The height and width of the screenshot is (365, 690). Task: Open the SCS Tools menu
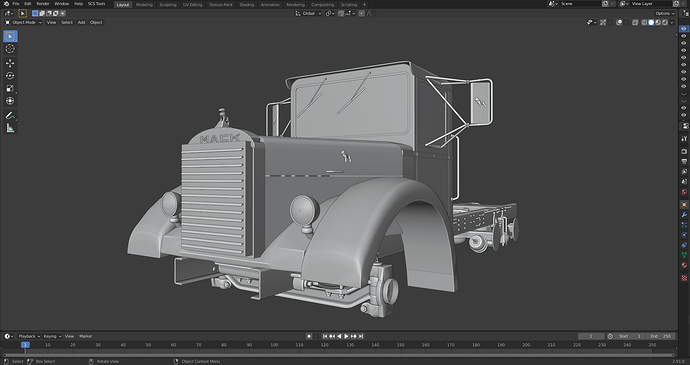pos(96,4)
